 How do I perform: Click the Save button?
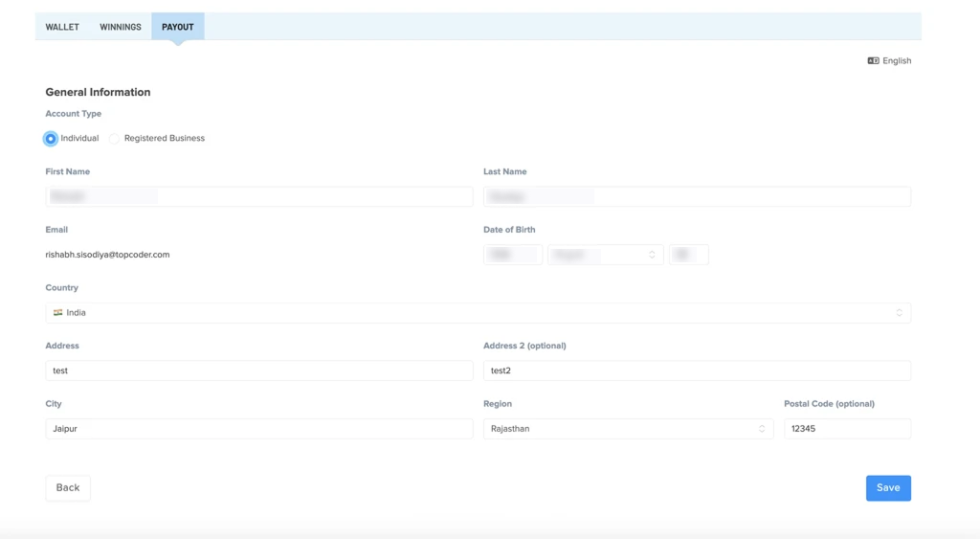coord(888,487)
